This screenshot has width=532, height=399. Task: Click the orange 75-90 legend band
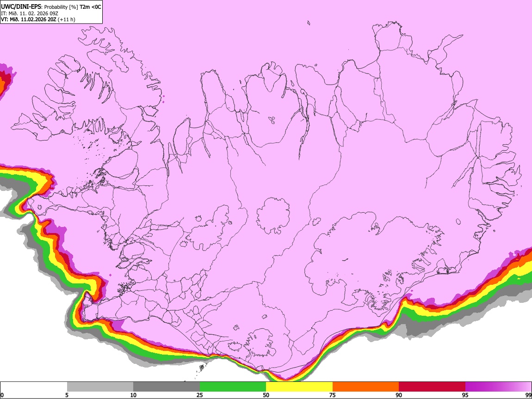coord(366,387)
